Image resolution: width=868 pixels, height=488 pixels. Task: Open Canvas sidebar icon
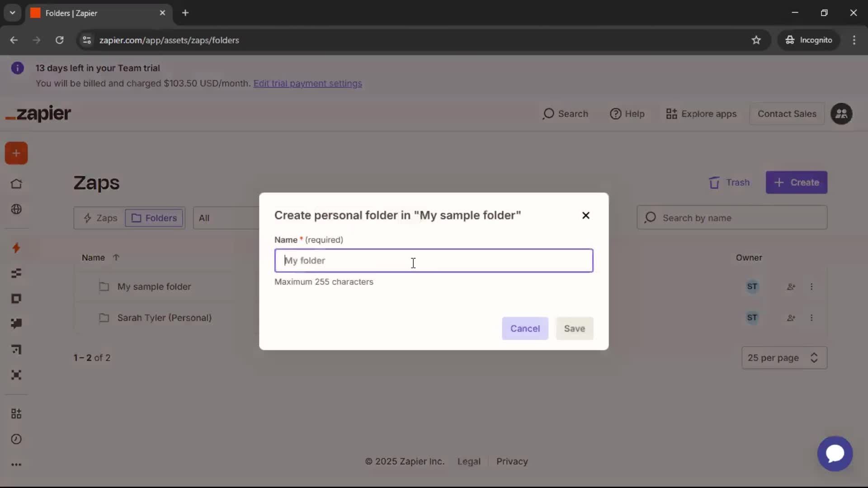[x=16, y=349]
